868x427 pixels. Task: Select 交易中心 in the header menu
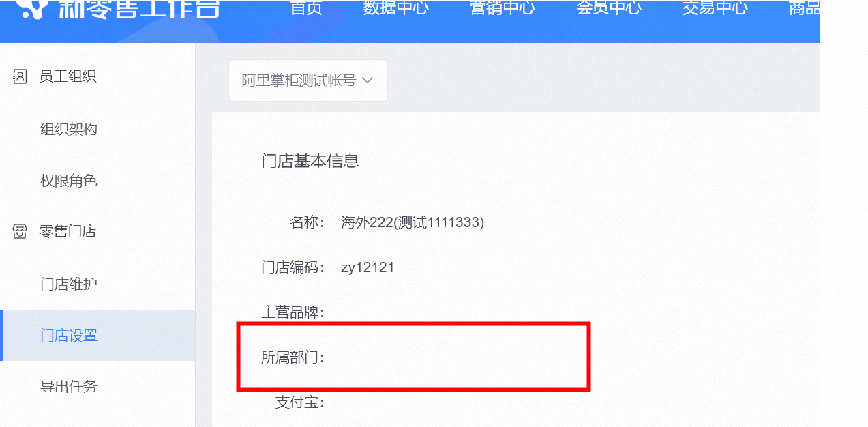[x=715, y=8]
